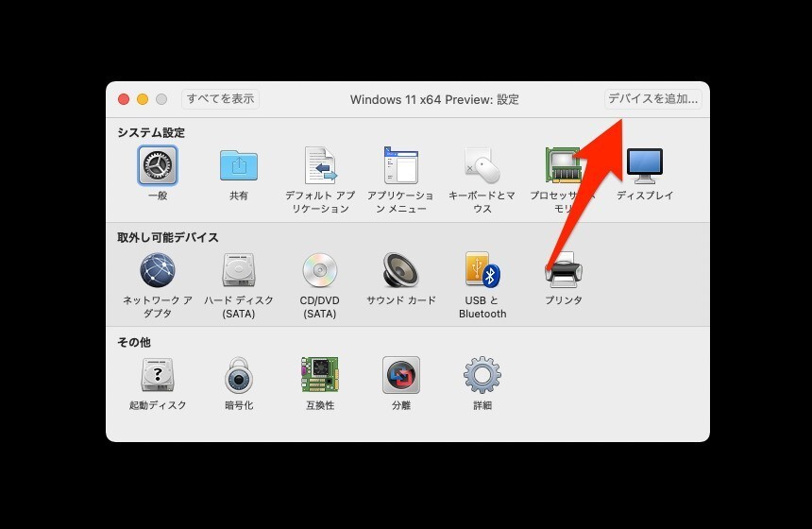812x529 pixels.
Task: Open the processor and memory chip icon
Action: click(x=562, y=165)
